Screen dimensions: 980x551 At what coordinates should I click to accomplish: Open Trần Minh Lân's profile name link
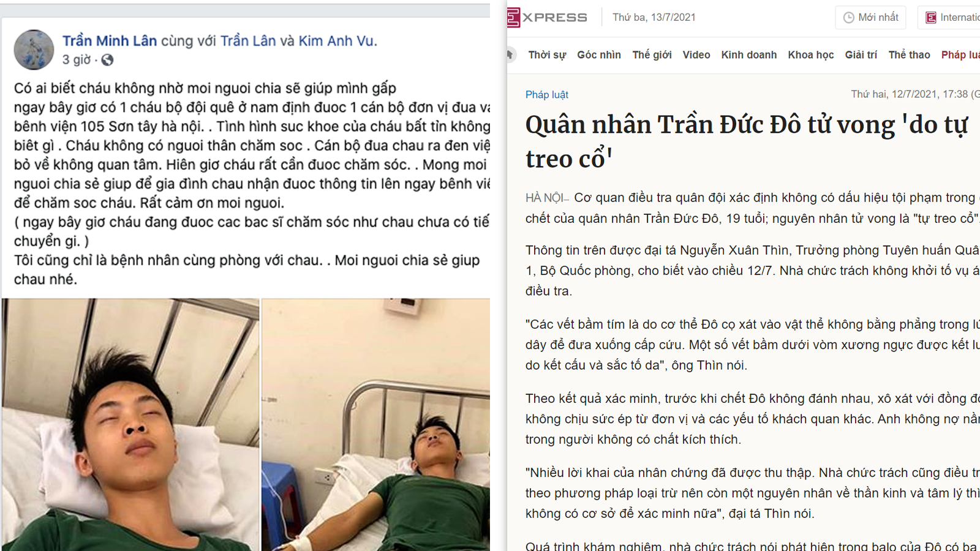pos(110,41)
